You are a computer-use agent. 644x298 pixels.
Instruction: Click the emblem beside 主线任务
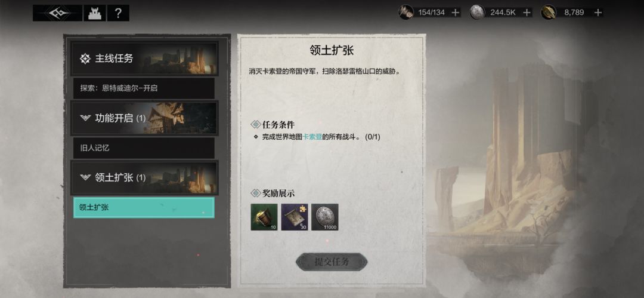pos(85,59)
